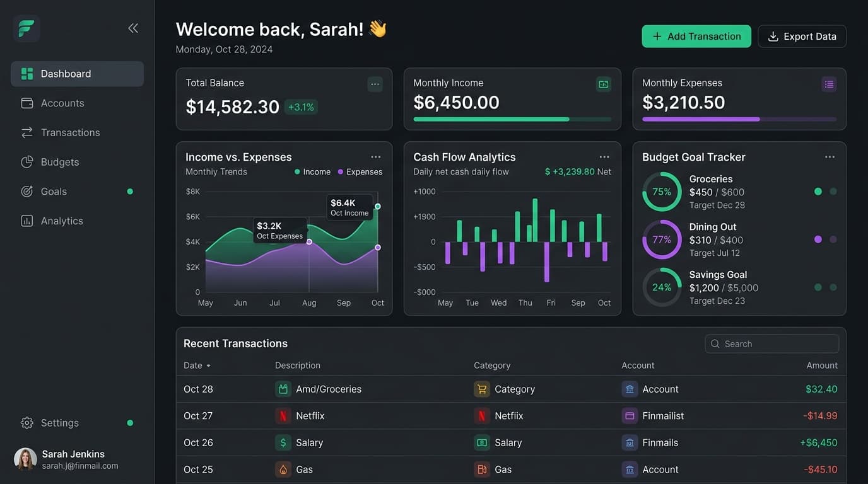Click Netfiix icon in Category column
This screenshot has height=484, width=868.
coord(482,416)
